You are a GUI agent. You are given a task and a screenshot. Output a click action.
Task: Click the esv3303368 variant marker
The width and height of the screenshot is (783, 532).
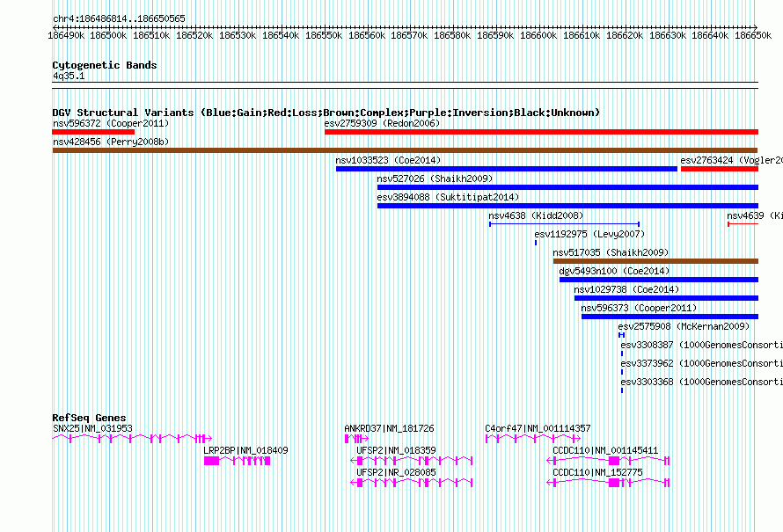tap(622, 390)
